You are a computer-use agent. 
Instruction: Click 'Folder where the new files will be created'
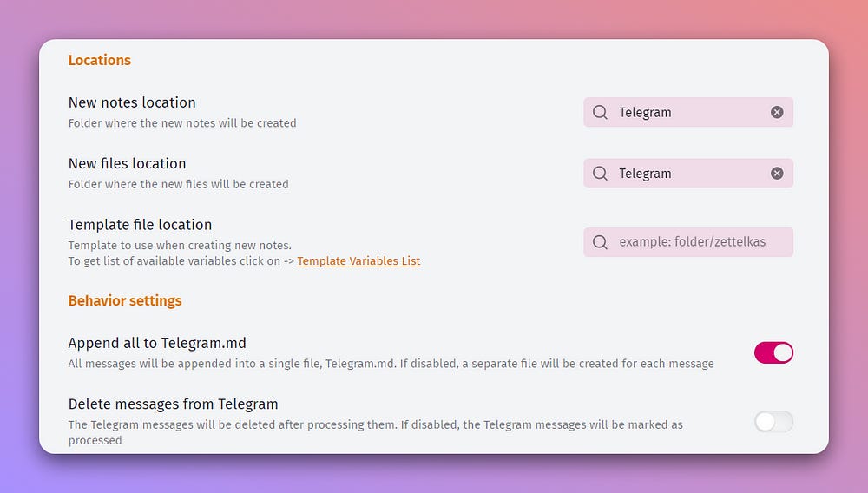[178, 184]
